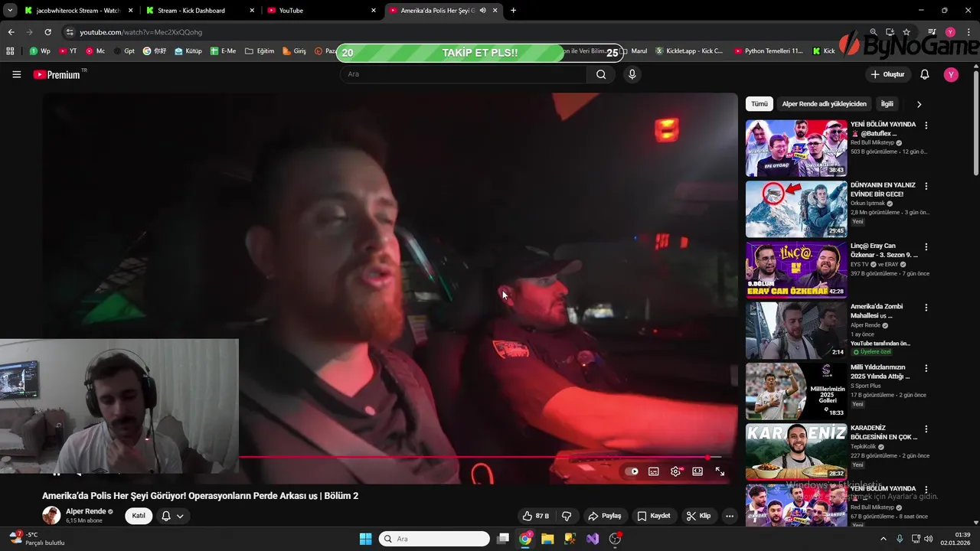Click the Paylaş share button
Screen dimensions: 980x551
tap(605, 516)
